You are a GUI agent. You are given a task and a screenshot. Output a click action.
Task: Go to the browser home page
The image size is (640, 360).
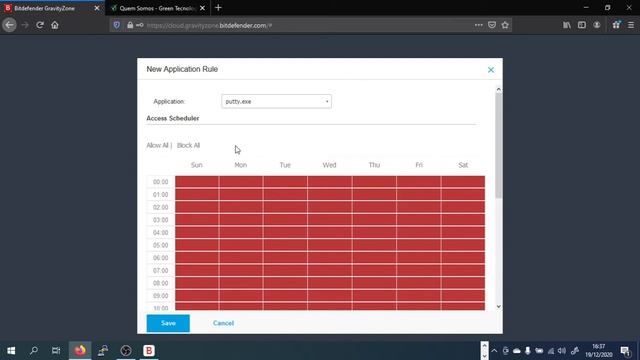(55, 25)
